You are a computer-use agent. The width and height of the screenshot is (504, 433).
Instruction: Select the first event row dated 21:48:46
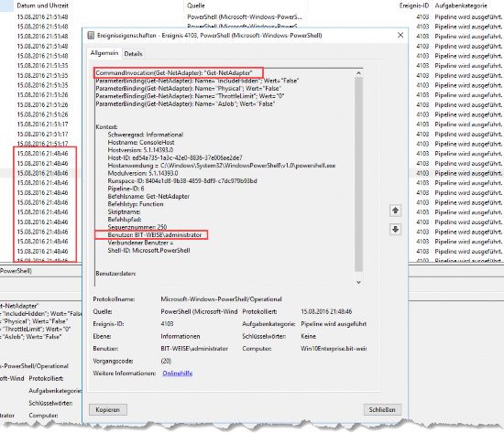[42, 153]
